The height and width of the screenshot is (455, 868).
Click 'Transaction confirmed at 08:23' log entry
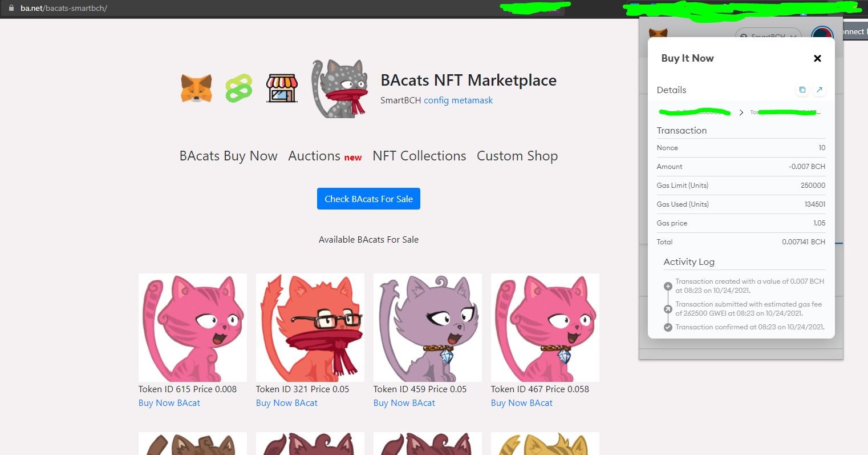(750, 327)
